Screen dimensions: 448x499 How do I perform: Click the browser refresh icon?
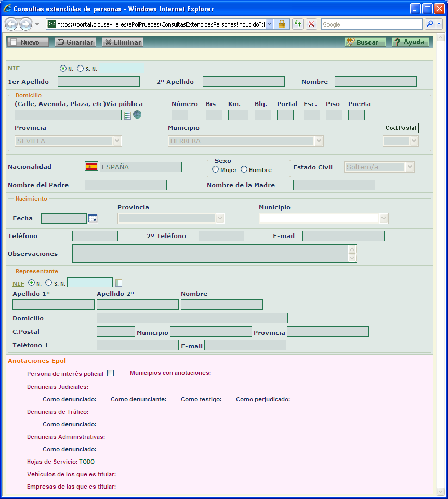pos(298,24)
